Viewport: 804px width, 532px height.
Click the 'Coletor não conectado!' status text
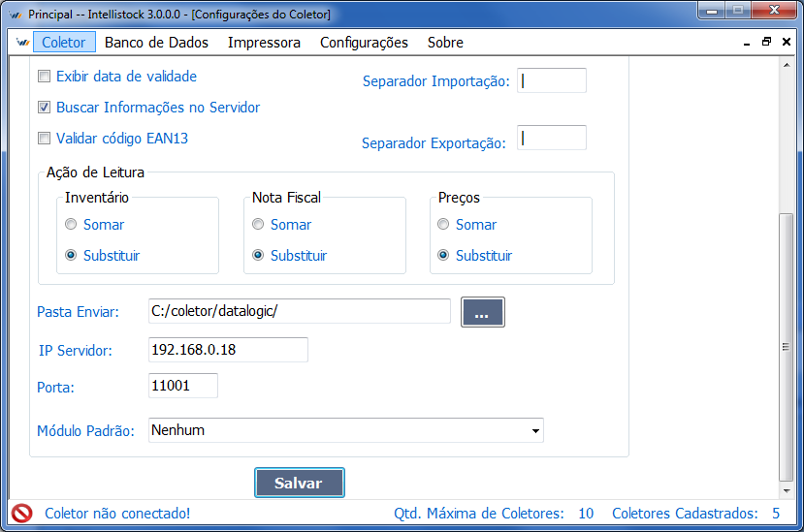[x=117, y=513]
